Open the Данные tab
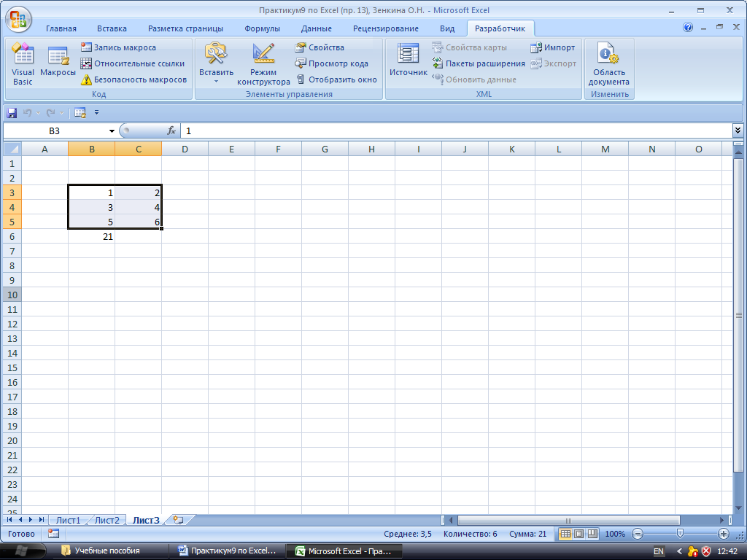This screenshot has height=560, width=747. coord(317,28)
